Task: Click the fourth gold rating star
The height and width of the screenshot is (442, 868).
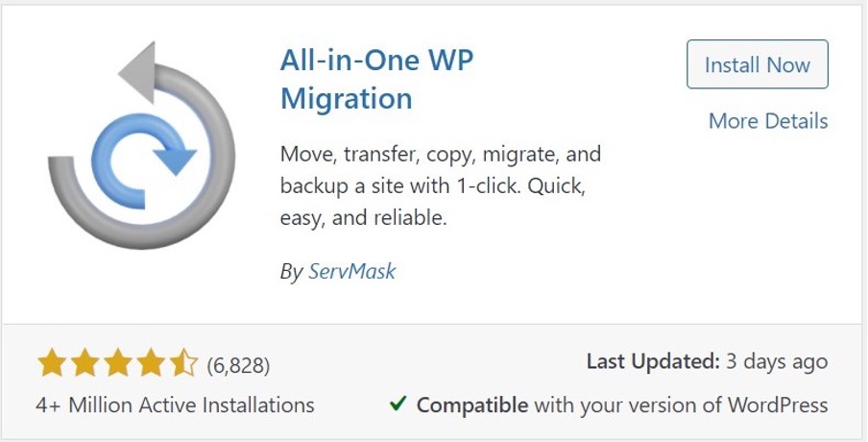Action: [149, 364]
